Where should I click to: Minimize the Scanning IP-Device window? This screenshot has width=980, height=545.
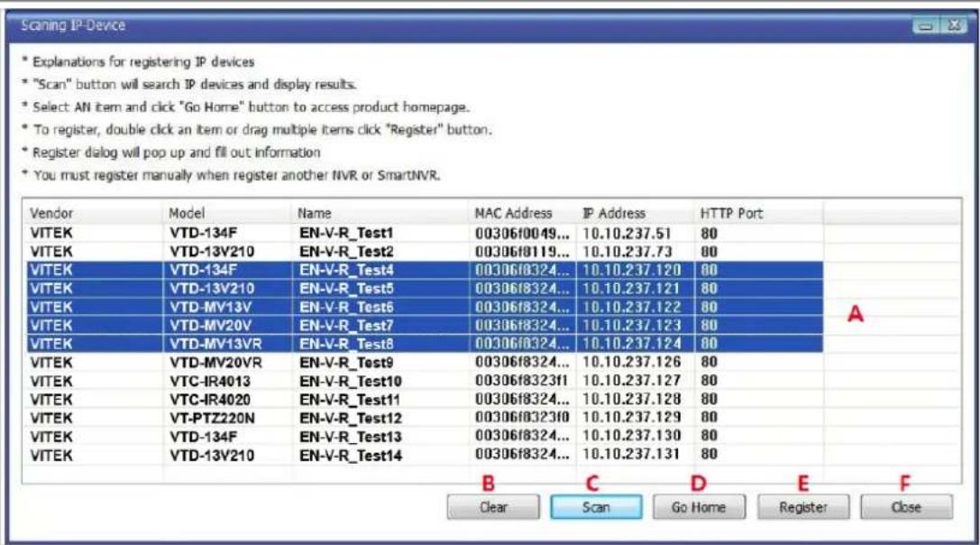(x=926, y=25)
